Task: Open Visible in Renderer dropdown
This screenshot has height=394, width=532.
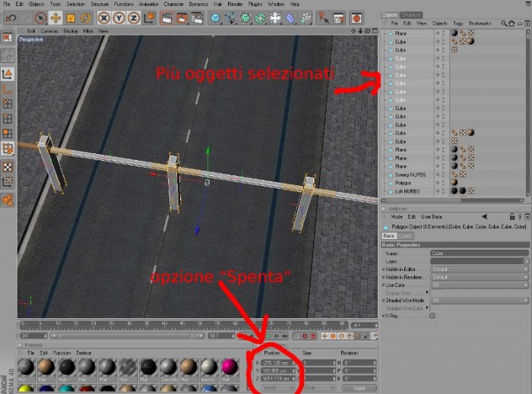Action: 480,277
